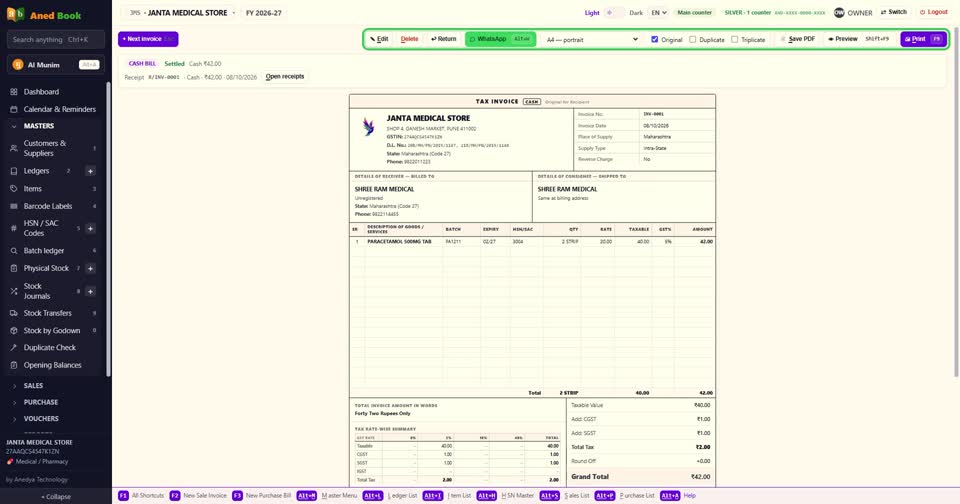Click the Stock Transfers truck icon
This screenshot has height=504, width=960.
(13, 313)
